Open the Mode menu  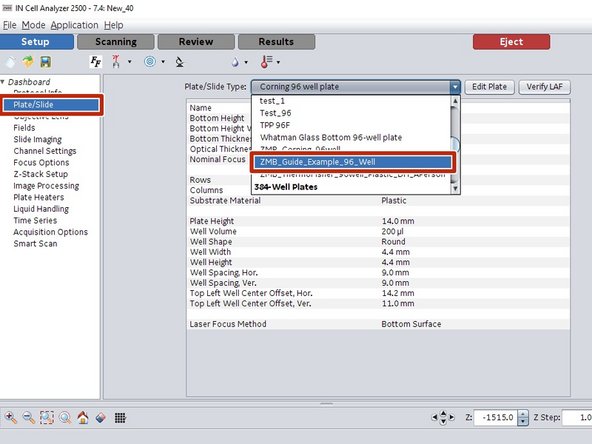pos(33,25)
